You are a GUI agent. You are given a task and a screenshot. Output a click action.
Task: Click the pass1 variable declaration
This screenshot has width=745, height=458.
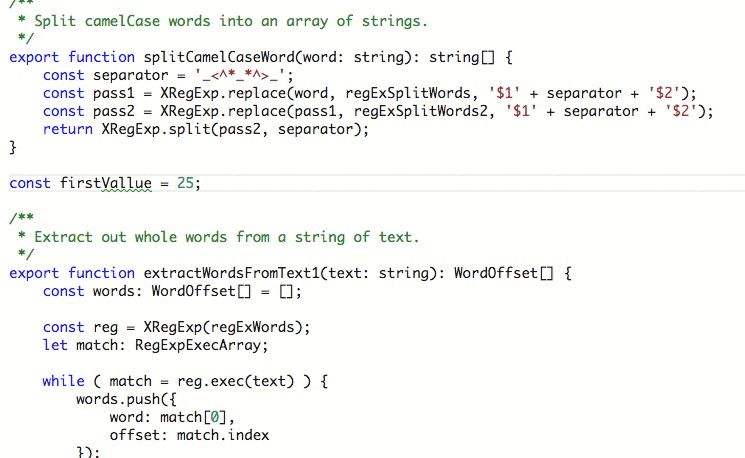coord(110,93)
